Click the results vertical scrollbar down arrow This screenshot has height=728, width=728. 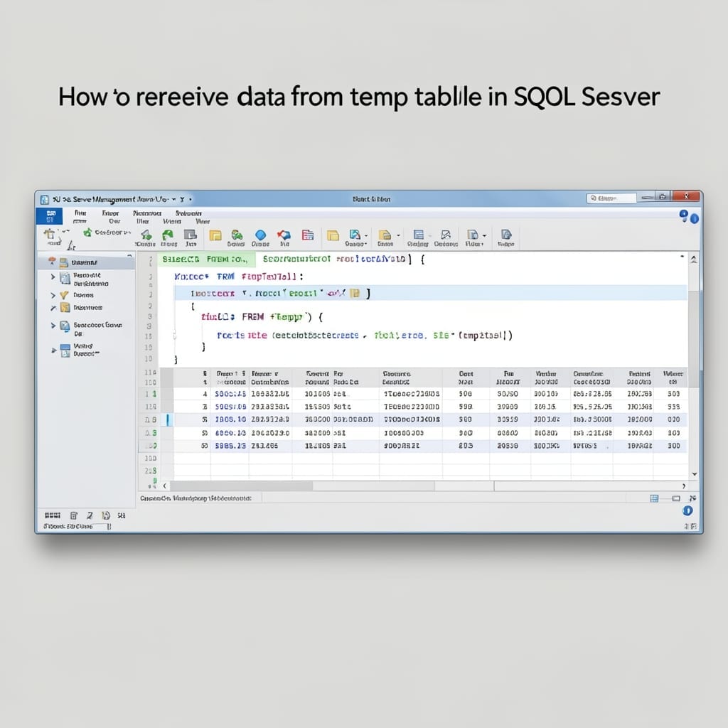[x=695, y=474]
